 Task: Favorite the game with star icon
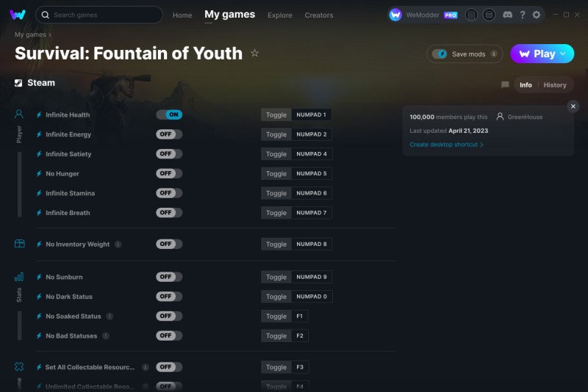(x=255, y=54)
